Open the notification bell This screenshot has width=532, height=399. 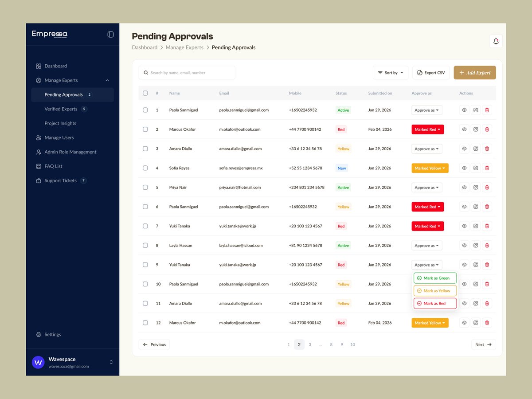(496, 41)
